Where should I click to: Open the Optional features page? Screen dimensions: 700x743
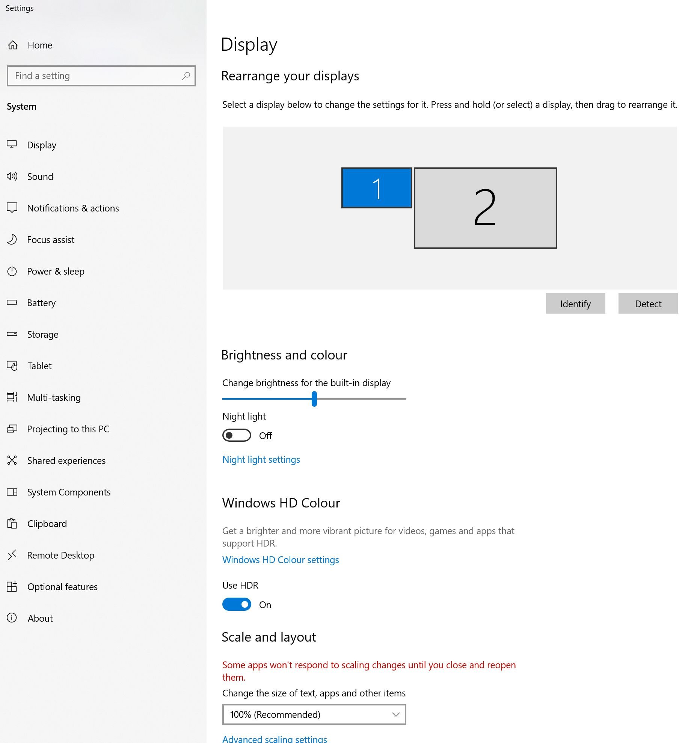pos(62,587)
